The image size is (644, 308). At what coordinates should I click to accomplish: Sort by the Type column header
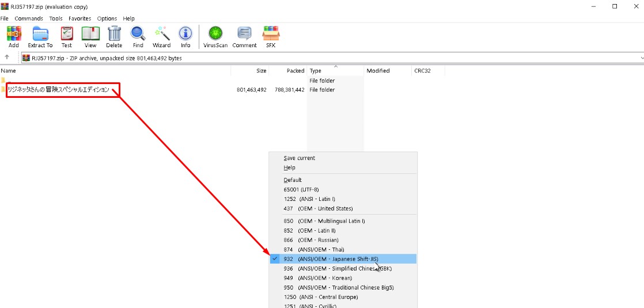tap(316, 71)
